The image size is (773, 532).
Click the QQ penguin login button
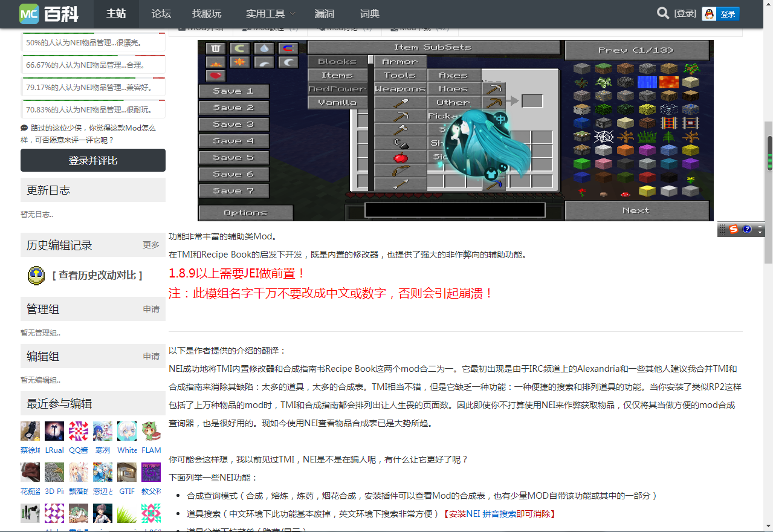point(720,14)
